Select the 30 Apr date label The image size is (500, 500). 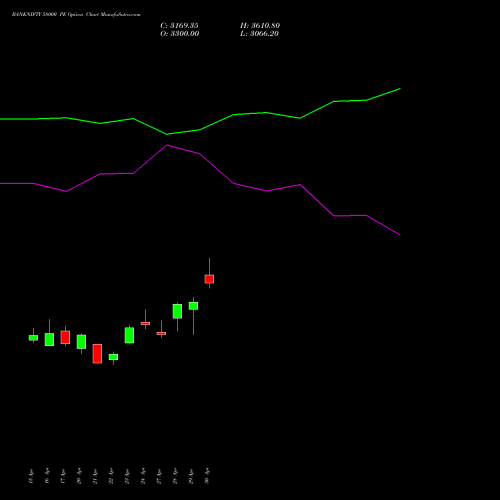pyautogui.click(x=207, y=476)
